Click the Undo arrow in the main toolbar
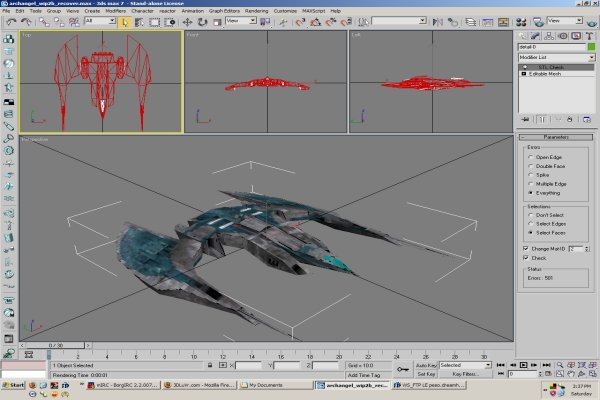Screen dimensions: 600x400 [x=11, y=22]
